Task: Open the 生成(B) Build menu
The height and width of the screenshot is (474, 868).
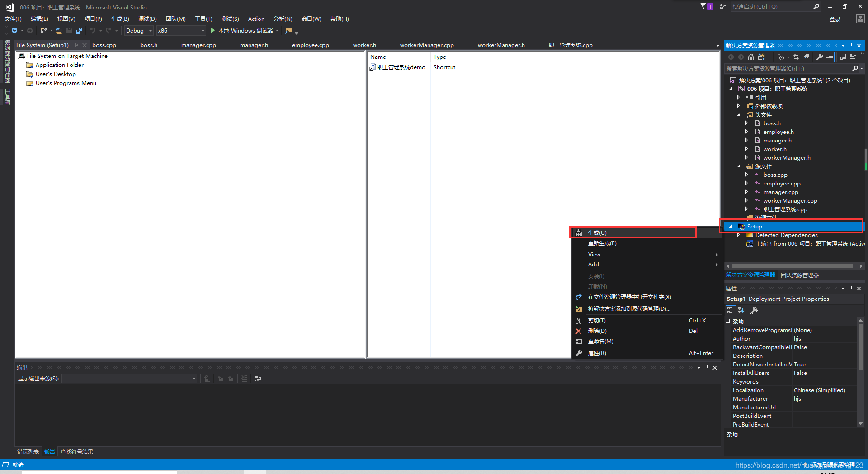Action: pos(120,19)
